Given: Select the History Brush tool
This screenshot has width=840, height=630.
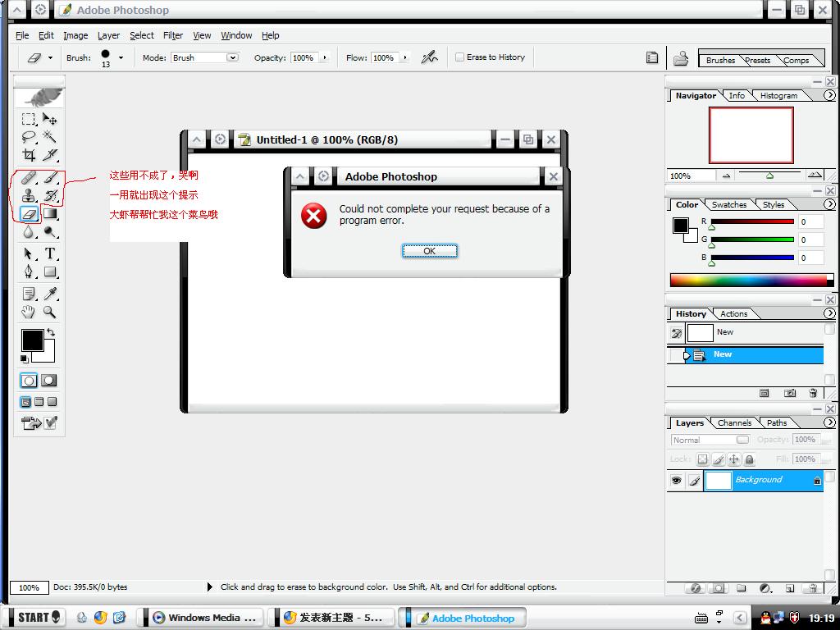Looking at the screenshot, I should point(50,195).
